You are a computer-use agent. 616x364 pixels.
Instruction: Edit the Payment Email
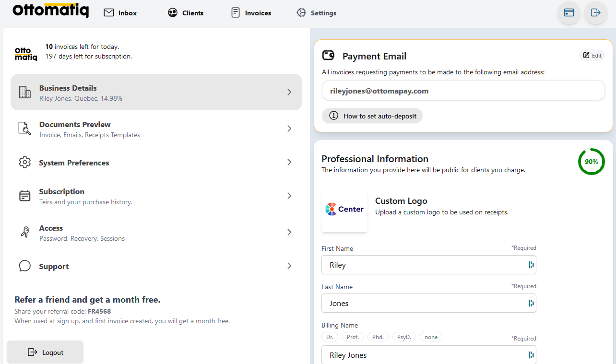tap(592, 56)
